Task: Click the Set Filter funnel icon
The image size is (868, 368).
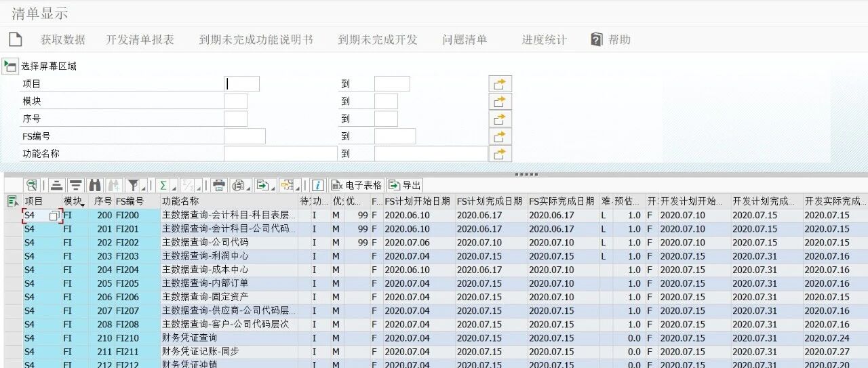Action: click(134, 185)
